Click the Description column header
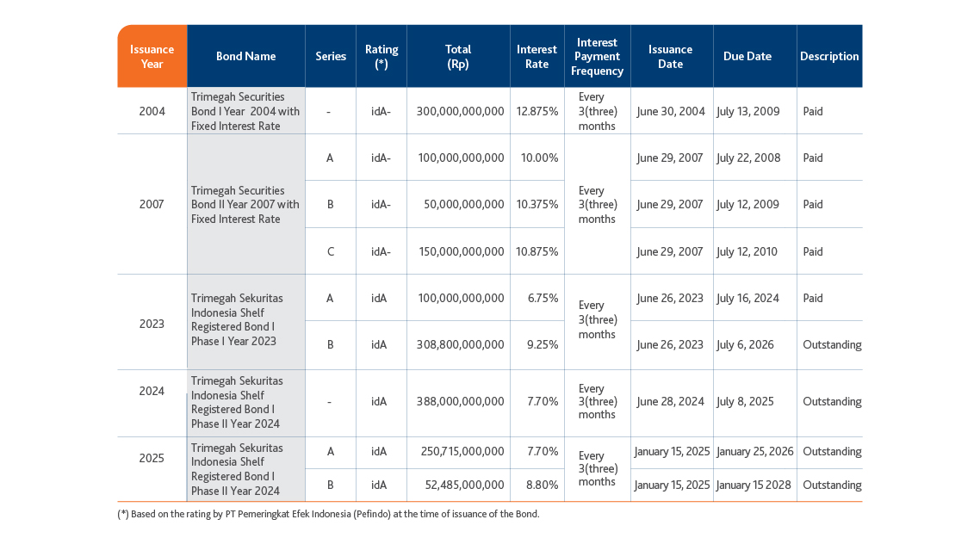This screenshot has width=980, height=538. tap(829, 56)
